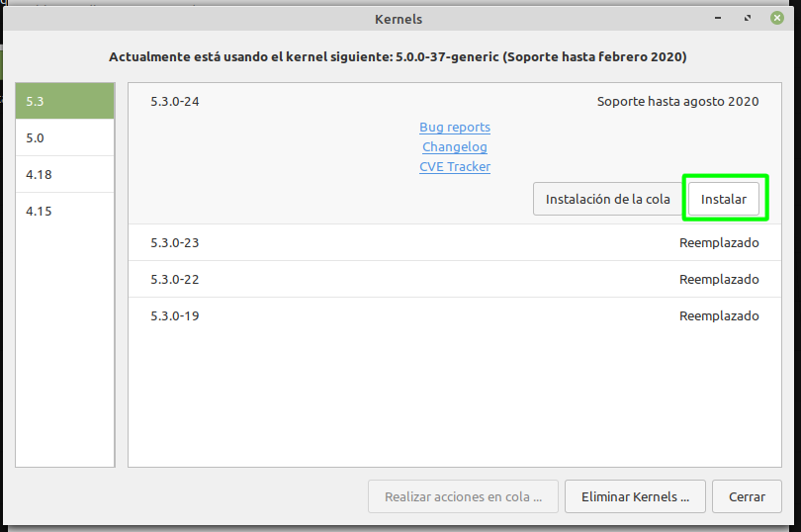Select the 5.3 kernel series in sidebar
The width and height of the screenshot is (801, 532).
pyautogui.click(x=64, y=101)
